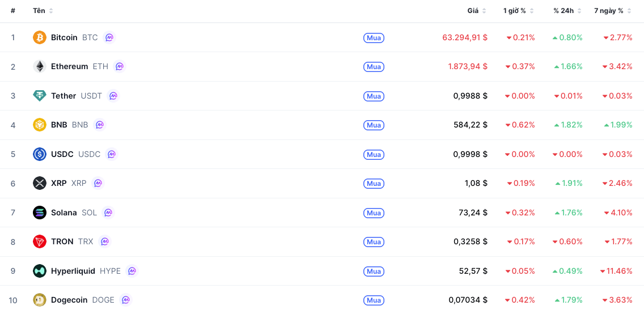Click the Mua button for Tether
This screenshot has height=314, width=644.
(374, 96)
